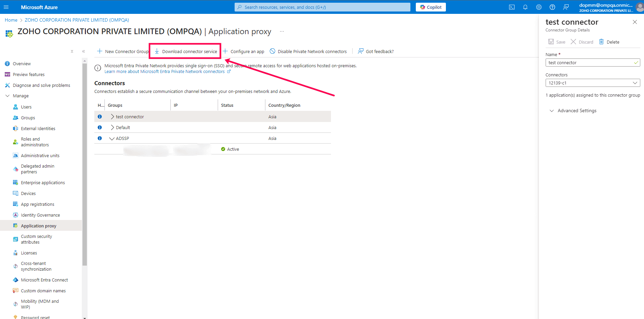Sort by the Country/Region column header

tap(284, 105)
